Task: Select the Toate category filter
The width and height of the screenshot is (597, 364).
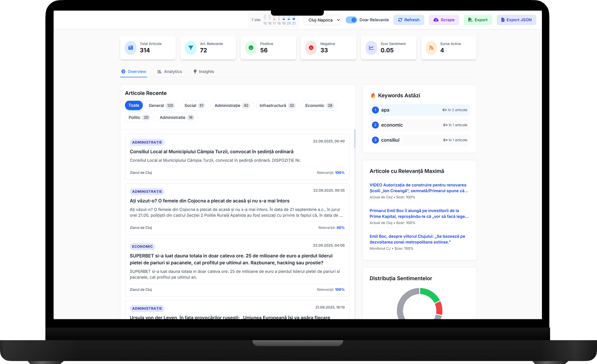Action: pos(134,105)
